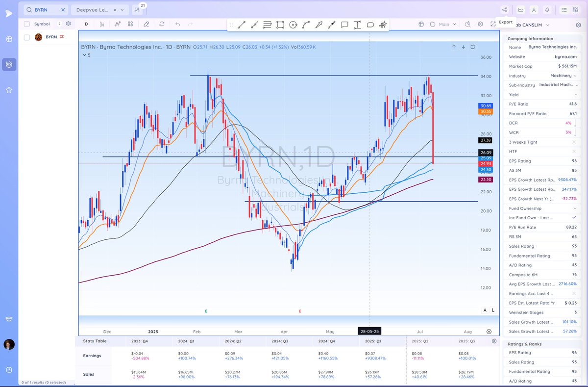Image resolution: width=588 pixels, height=387 pixels.
Task: Click the Export share icon
Action: click(505, 9)
